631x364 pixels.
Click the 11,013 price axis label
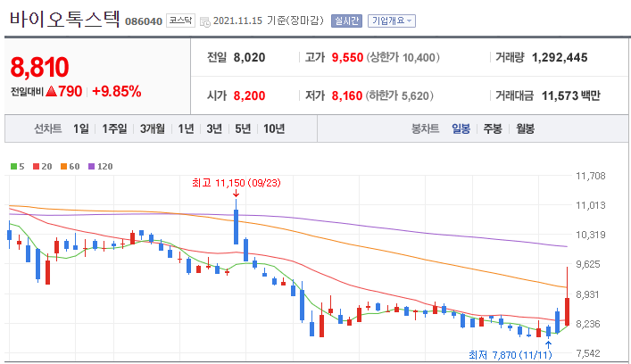(590, 205)
